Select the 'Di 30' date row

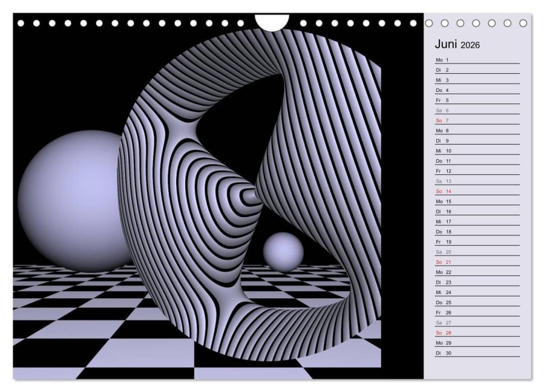477,353
